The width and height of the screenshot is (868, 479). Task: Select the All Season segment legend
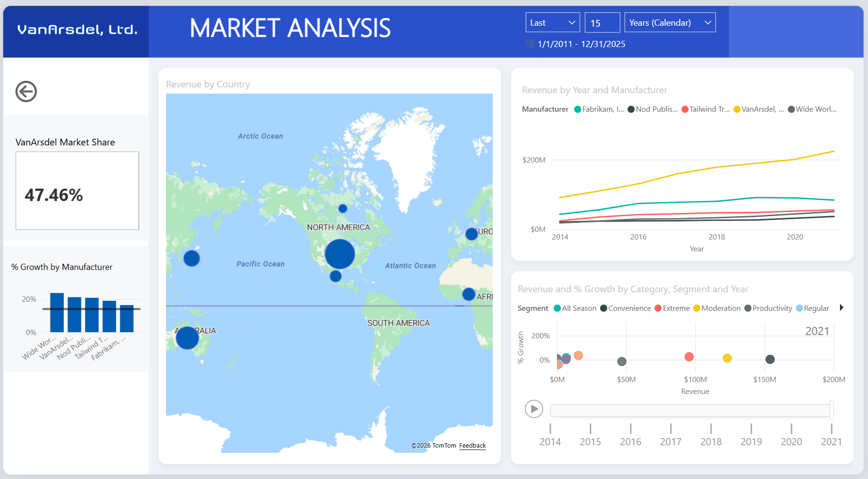575,308
